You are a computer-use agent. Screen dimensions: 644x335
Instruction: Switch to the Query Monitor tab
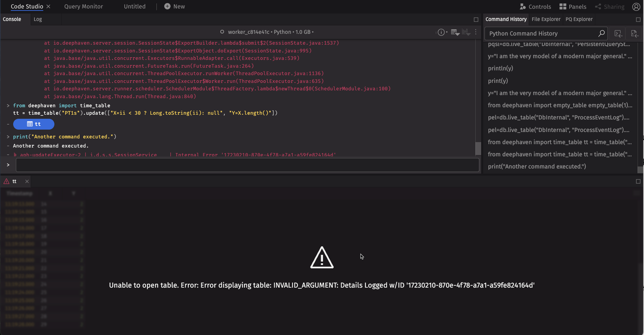[x=83, y=6]
